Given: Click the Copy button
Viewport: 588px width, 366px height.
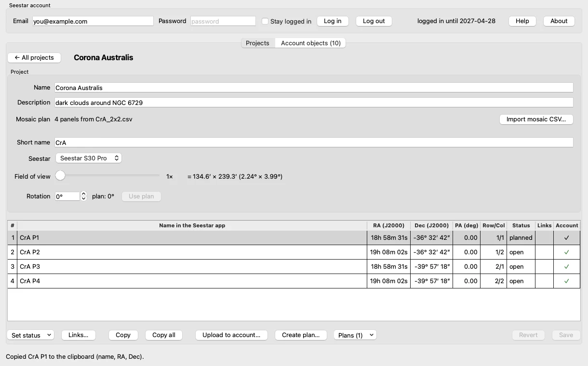Looking at the screenshot, I should coord(123,335).
